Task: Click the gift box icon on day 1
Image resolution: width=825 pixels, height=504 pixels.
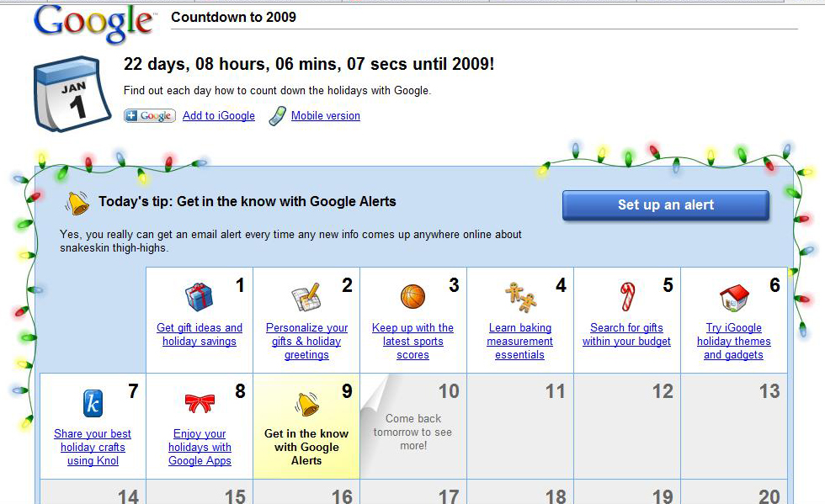Action: [x=199, y=297]
